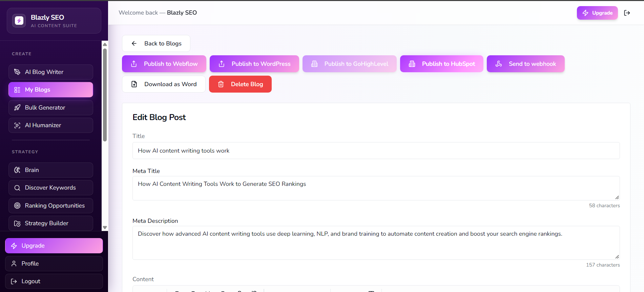Click into the Title input field
The width and height of the screenshot is (644, 292).
tap(376, 151)
